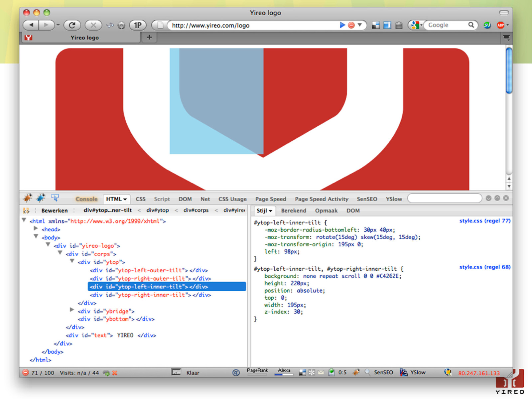532x399 pixels.
Task: Open the address bar history dropdown arrow
Action: click(x=360, y=25)
